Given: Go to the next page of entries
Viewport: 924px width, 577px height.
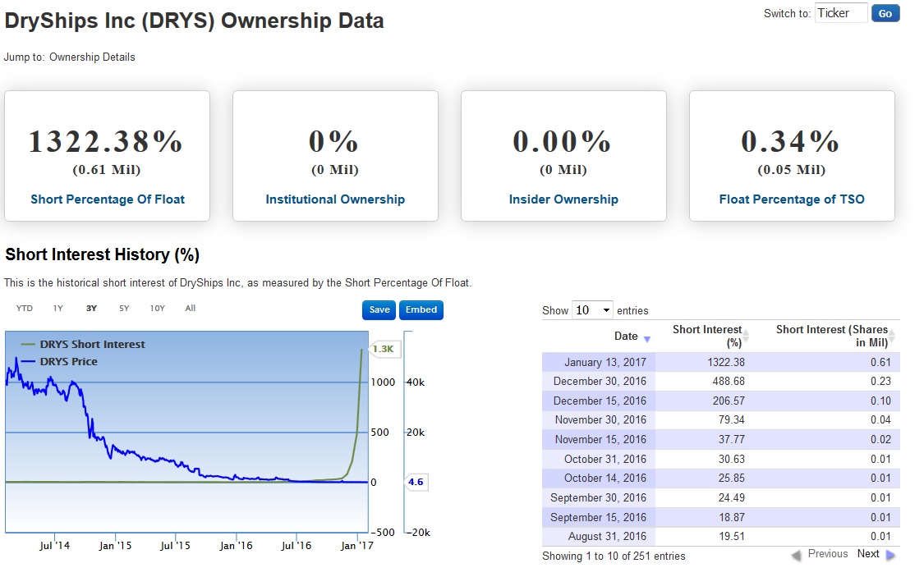Looking at the screenshot, I should click(868, 553).
